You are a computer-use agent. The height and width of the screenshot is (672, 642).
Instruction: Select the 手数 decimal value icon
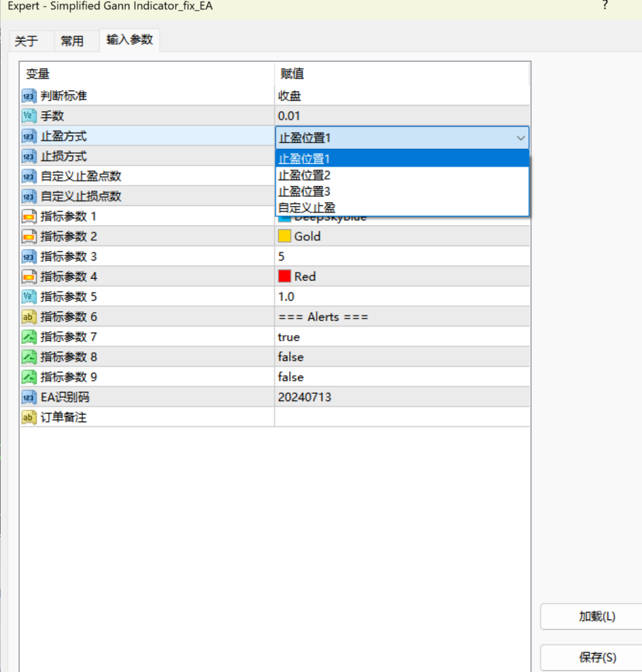pyautogui.click(x=26, y=115)
